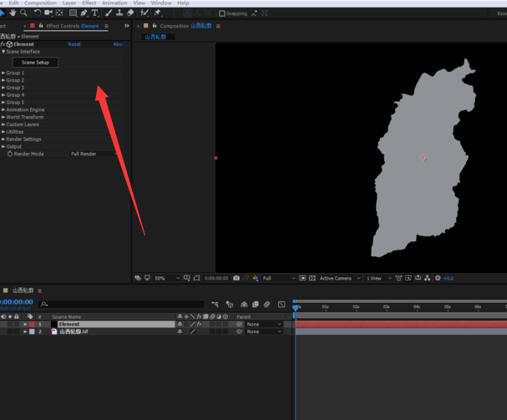Select the Roto Brush tool
The height and width of the screenshot is (420, 507).
(x=144, y=13)
